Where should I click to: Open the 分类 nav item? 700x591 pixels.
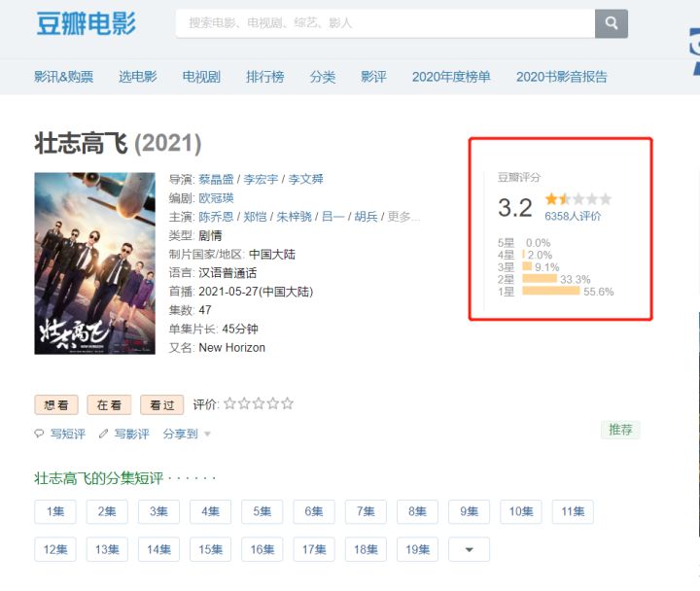pos(323,77)
